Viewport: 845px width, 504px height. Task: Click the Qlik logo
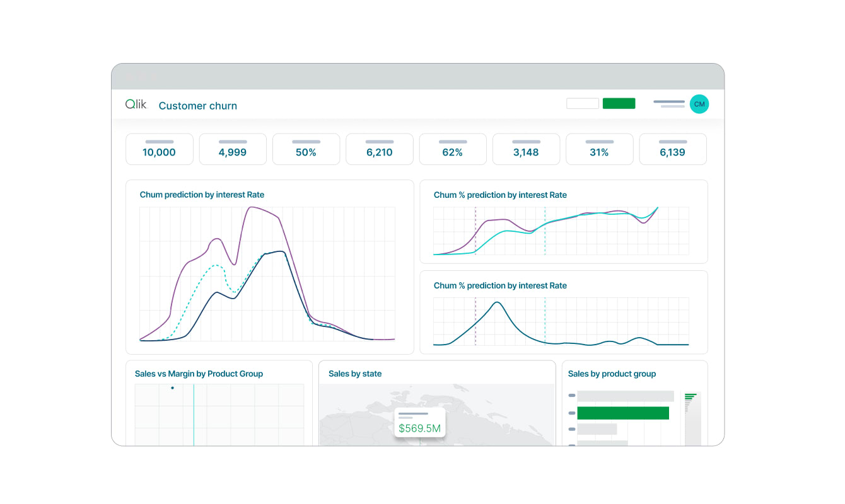pyautogui.click(x=136, y=104)
